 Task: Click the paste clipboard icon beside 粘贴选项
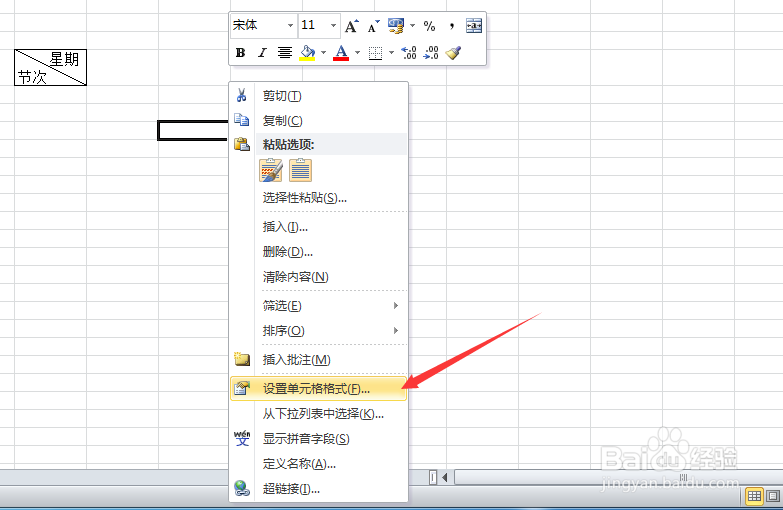tap(242, 144)
